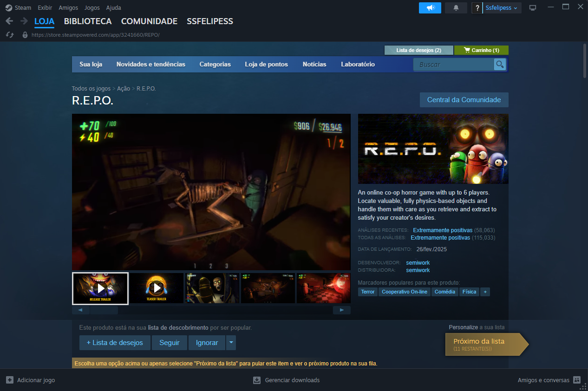Image resolution: width=588 pixels, height=391 pixels.
Task: Open the Amigos menu
Action: [68, 7]
